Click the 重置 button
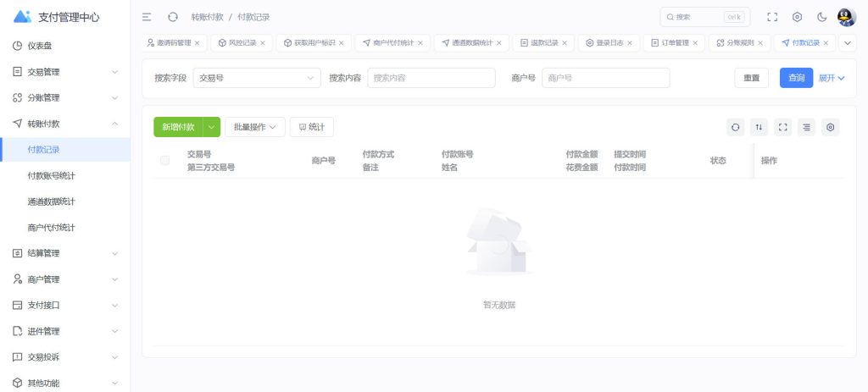868x392 pixels. click(751, 78)
